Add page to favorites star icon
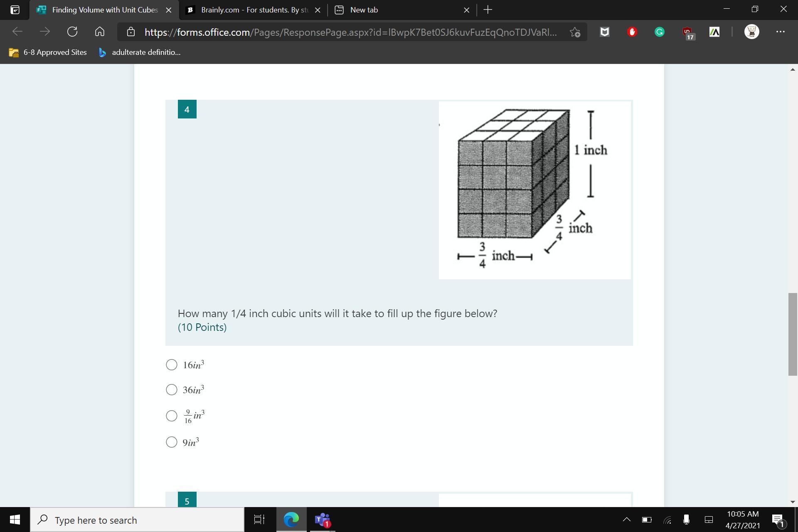The width and height of the screenshot is (798, 532). click(x=575, y=32)
